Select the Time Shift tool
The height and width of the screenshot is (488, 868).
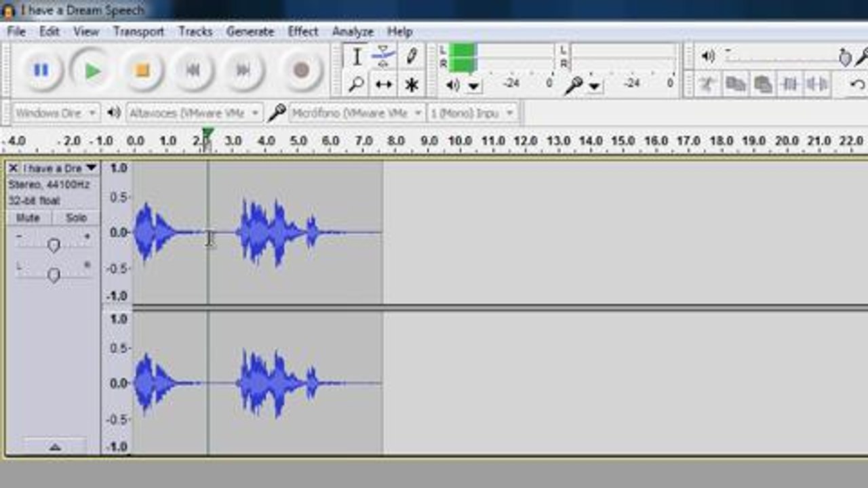(383, 85)
